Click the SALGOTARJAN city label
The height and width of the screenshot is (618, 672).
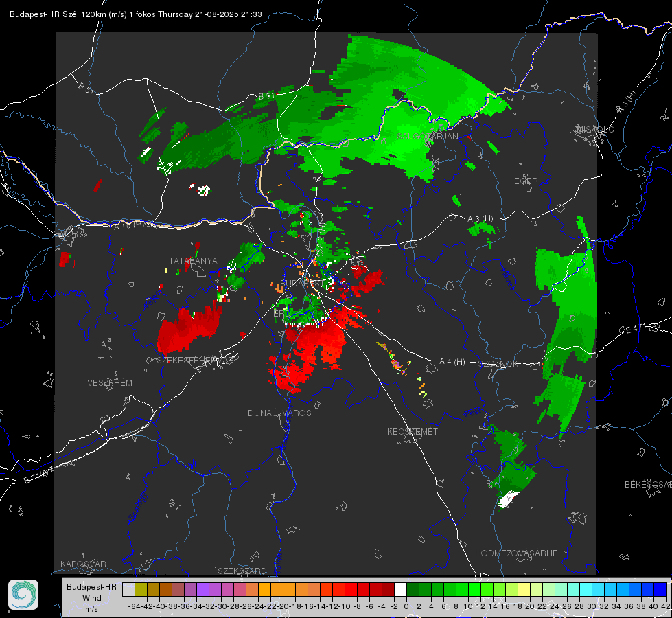point(427,137)
